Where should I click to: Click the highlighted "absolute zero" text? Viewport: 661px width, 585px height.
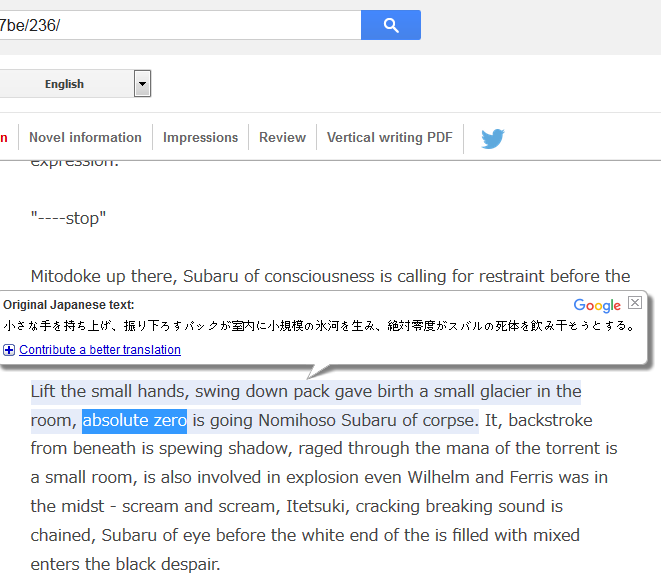pos(134,421)
